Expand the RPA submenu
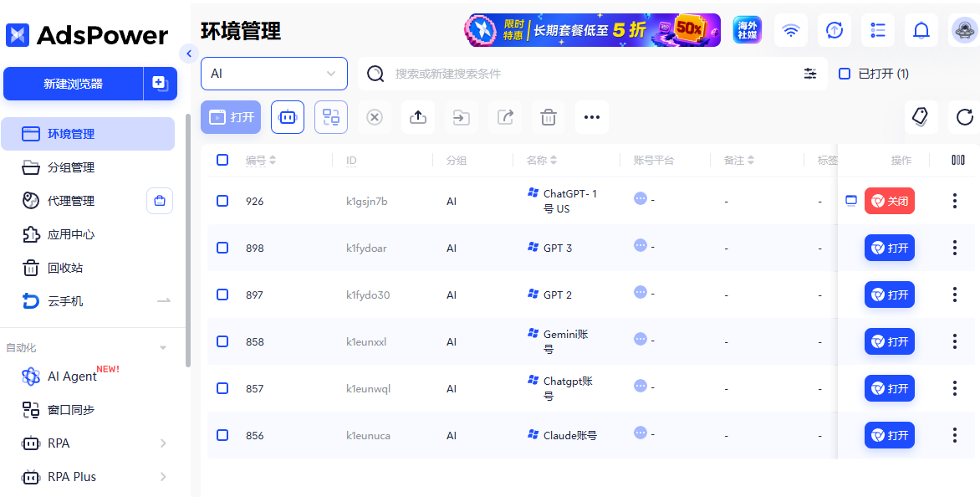Screen dimensions: 980x497 click(164, 443)
